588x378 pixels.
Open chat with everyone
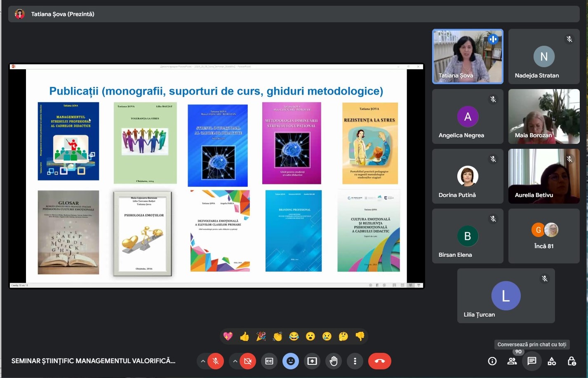click(532, 361)
